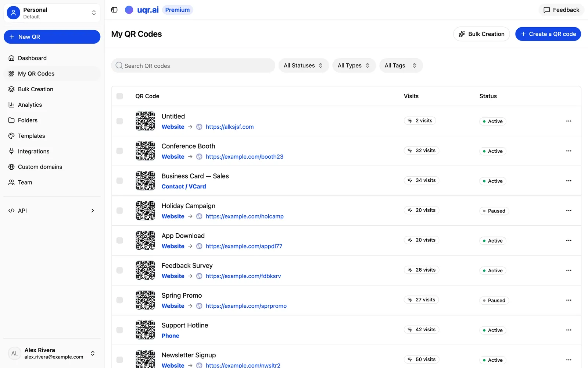This screenshot has width=588, height=368.
Task: Select My QR Codes sidebar item
Action: pos(52,74)
